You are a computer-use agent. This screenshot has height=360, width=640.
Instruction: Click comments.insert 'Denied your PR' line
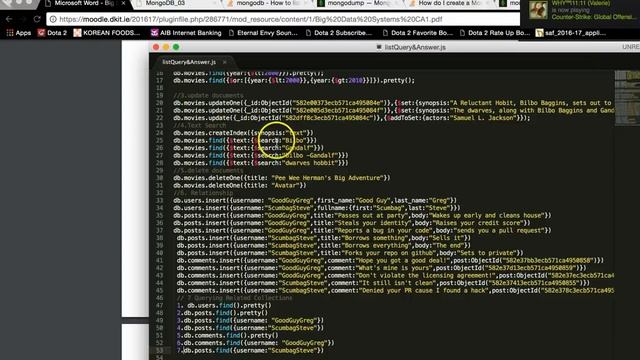pos(395,291)
